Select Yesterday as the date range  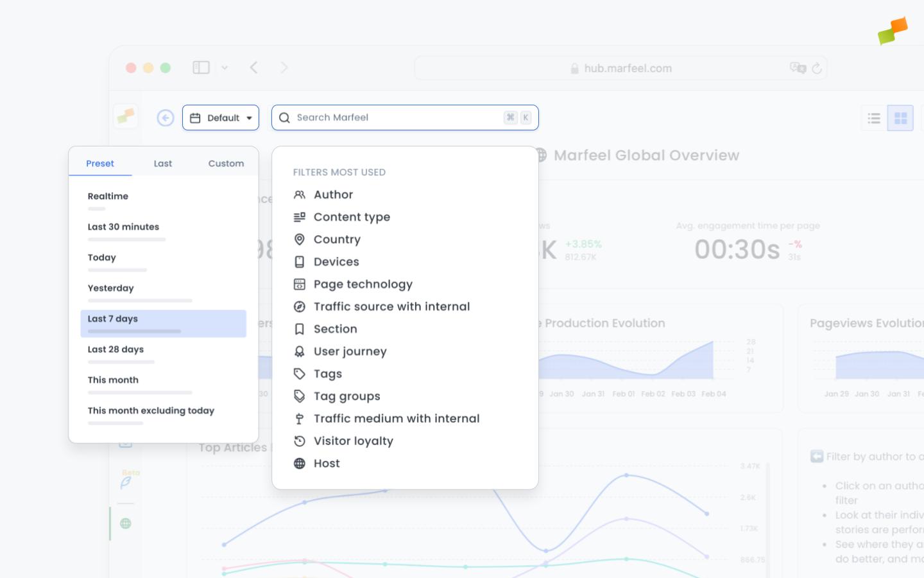(x=111, y=288)
